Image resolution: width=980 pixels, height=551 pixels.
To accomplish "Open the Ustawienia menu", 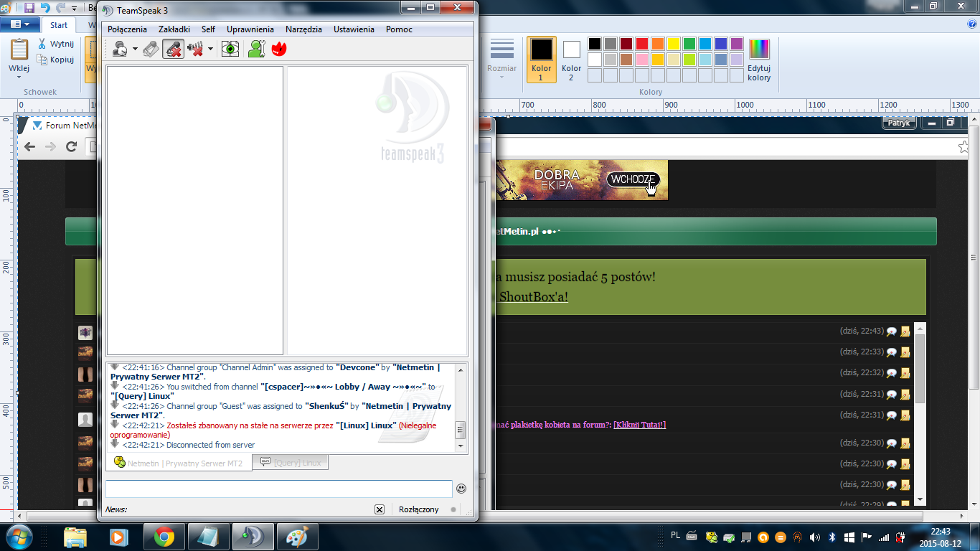I will tap(354, 29).
